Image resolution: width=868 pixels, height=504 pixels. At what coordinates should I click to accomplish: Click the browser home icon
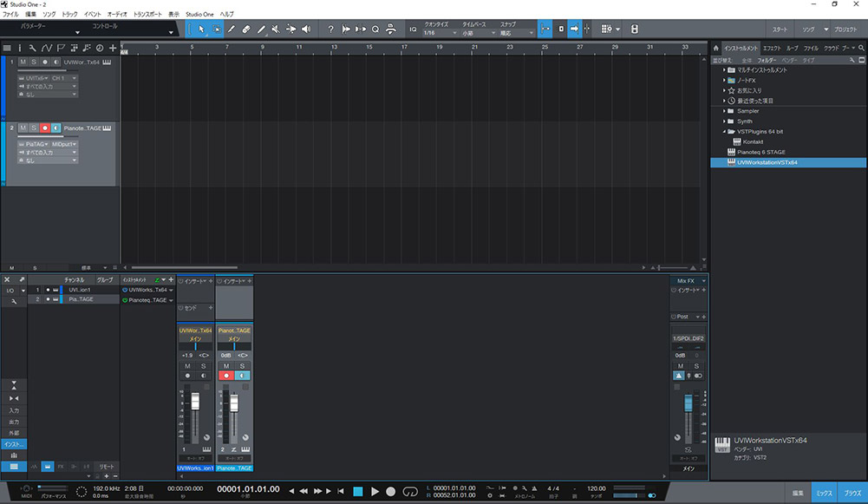pyautogui.click(x=715, y=49)
